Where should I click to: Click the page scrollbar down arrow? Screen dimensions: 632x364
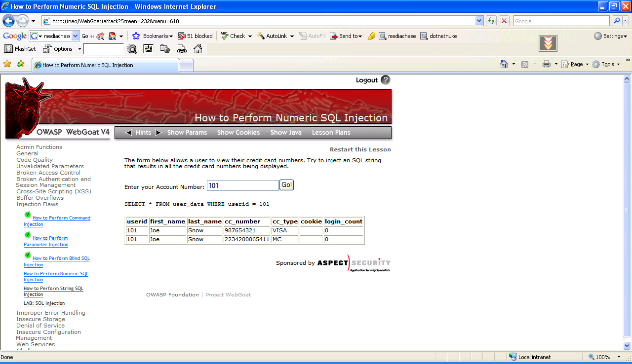[x=627, y=346]
